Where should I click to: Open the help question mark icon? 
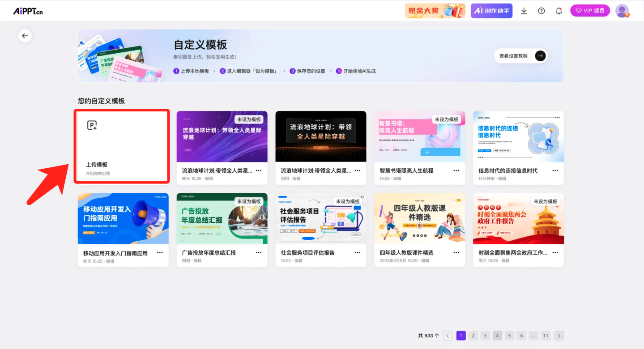click(x=542, y=11)
